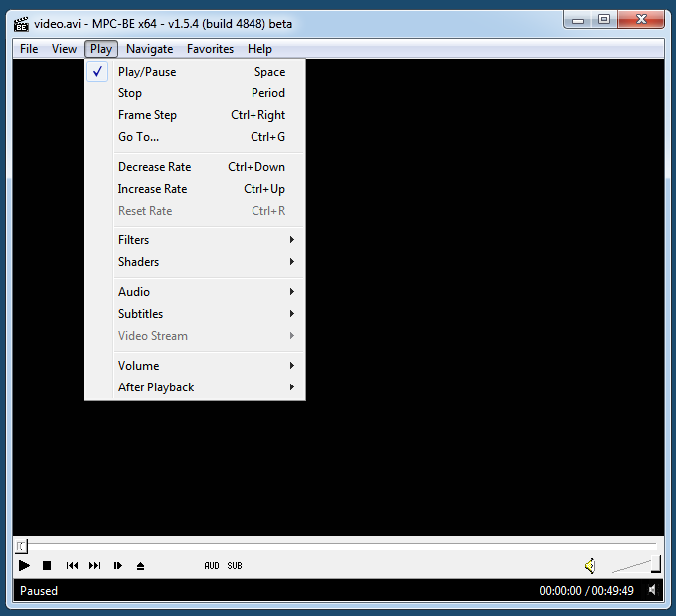
Task: Skip to next file with the skip-forward icon
Action: pyautogui.click(x=94, y=565)
